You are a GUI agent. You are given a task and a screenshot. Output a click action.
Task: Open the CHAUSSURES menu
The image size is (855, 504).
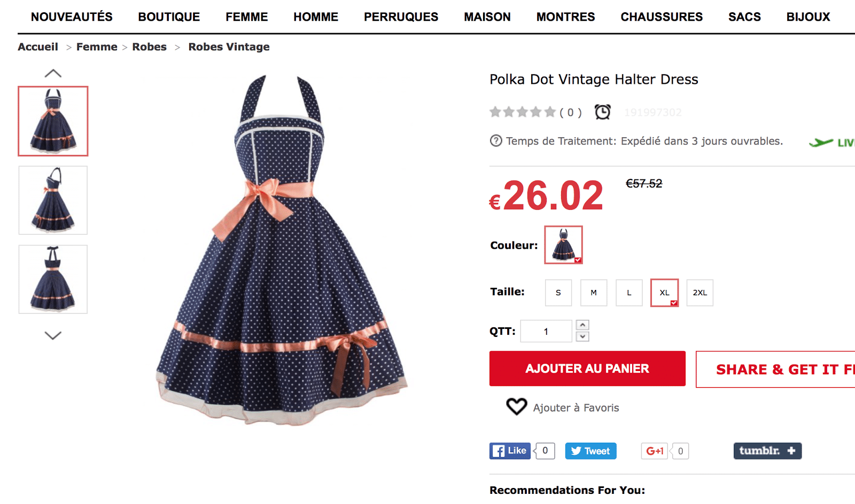pyautogui.click(x=662, y=17)
